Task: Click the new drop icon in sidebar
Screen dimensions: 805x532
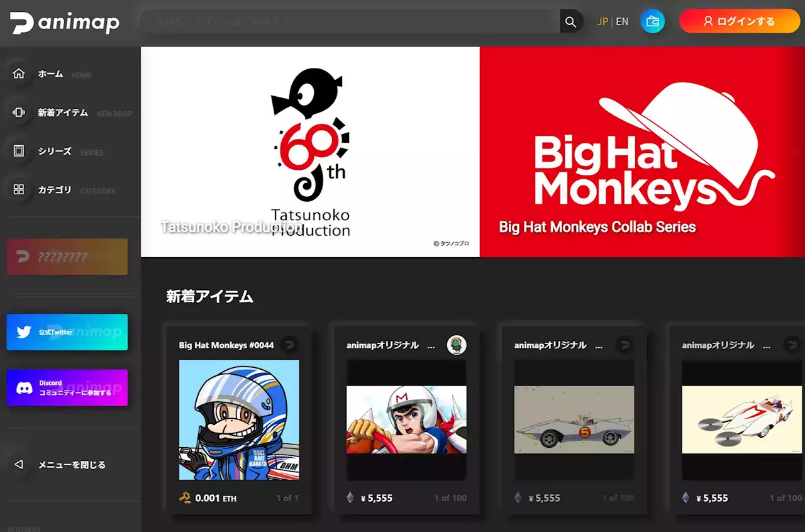Action: click(x=19, y=113)
